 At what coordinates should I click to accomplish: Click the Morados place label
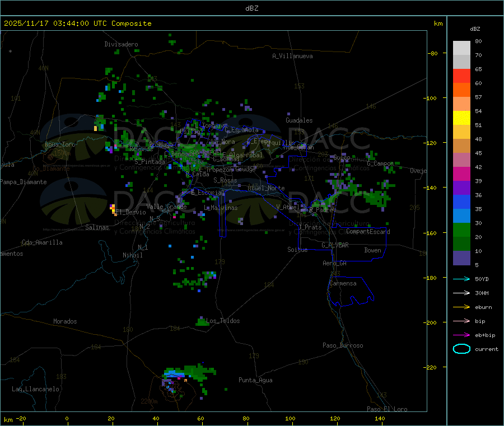(x=65, y=321)
